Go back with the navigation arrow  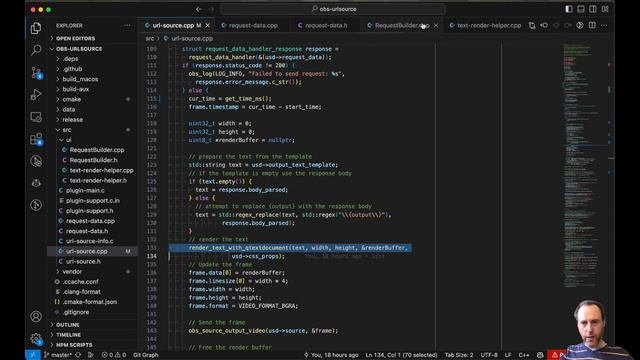coord(199,9)
